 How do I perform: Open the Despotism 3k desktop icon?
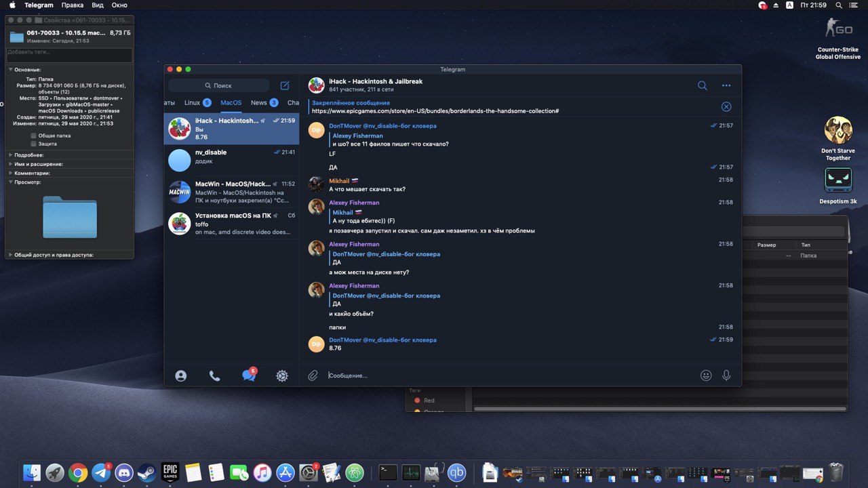[838, 186]
